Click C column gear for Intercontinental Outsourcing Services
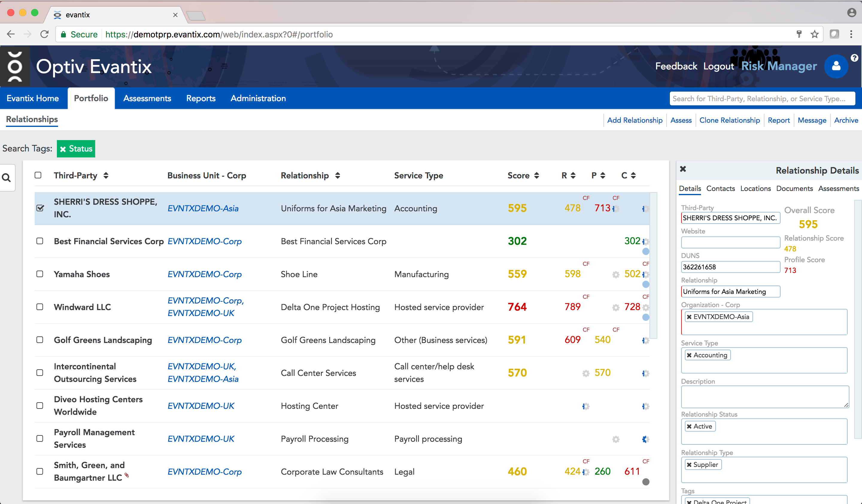The image size is (862, 504). [x=646, y=374]
